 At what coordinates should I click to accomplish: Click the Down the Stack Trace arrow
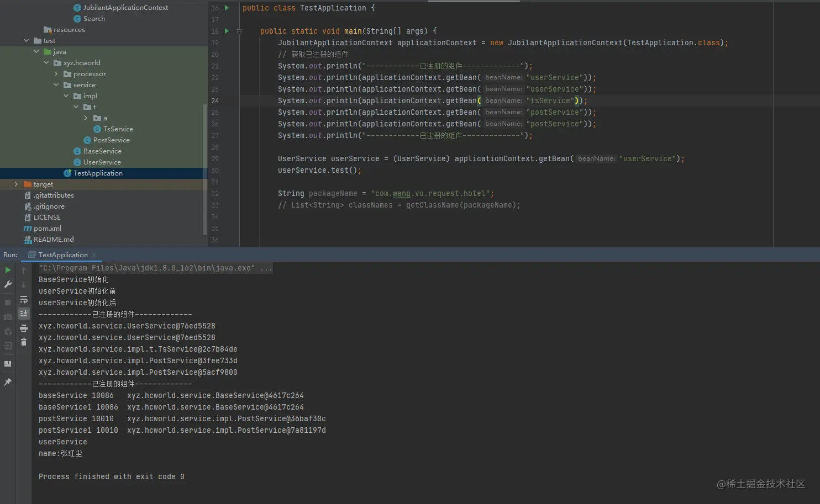24,285
